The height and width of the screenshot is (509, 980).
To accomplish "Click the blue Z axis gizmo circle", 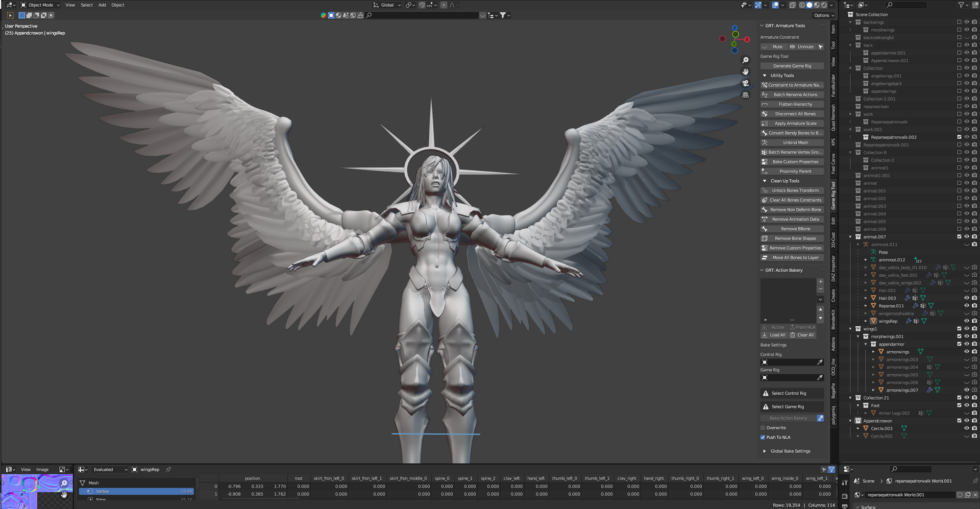I will pyautogui.click(x=735, y=28).
